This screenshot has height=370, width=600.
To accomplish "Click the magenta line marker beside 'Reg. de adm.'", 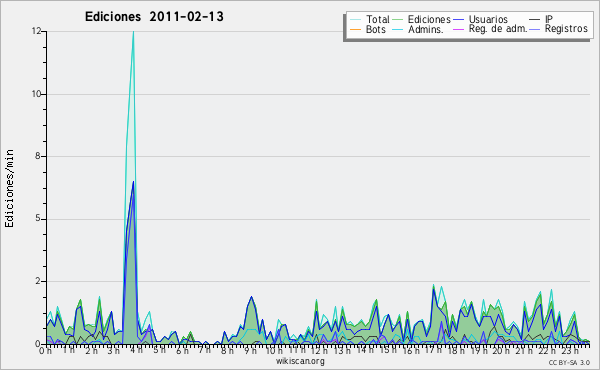I will [458, 29].
